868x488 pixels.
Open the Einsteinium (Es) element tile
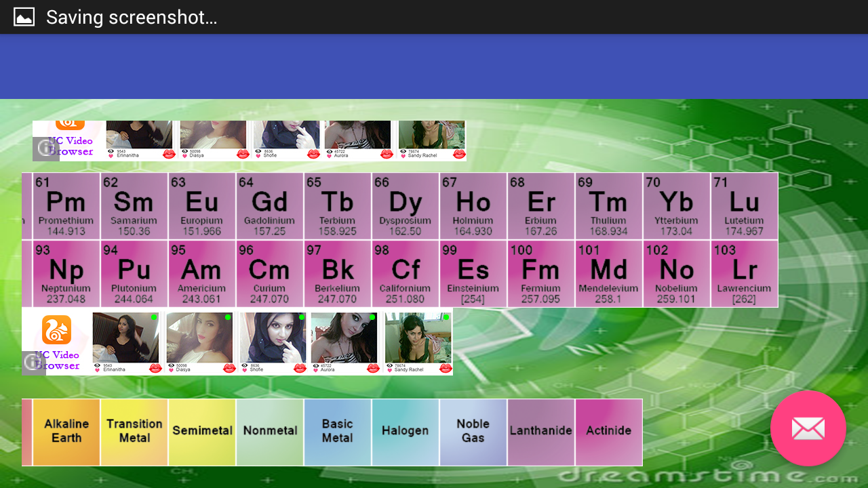tap(473, 274)
